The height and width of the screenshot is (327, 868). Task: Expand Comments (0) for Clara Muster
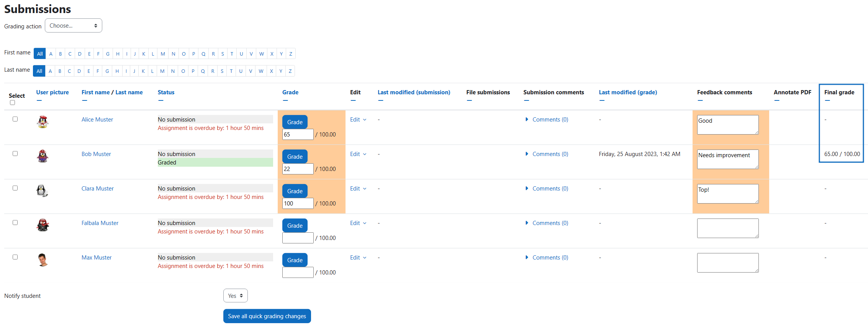(x=547, y=189)
